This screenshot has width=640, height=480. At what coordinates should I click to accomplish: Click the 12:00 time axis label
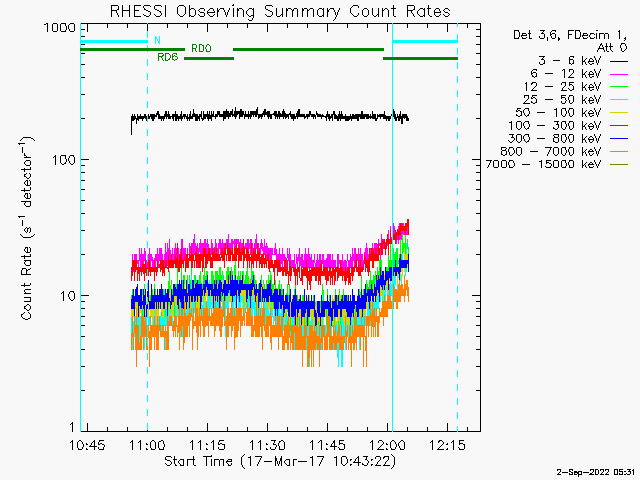tap(387, 445)
